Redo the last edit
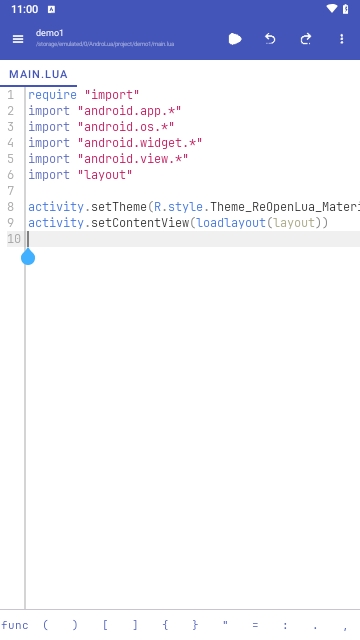Viewport: 360px width, 640px height. tap(306, 39)
